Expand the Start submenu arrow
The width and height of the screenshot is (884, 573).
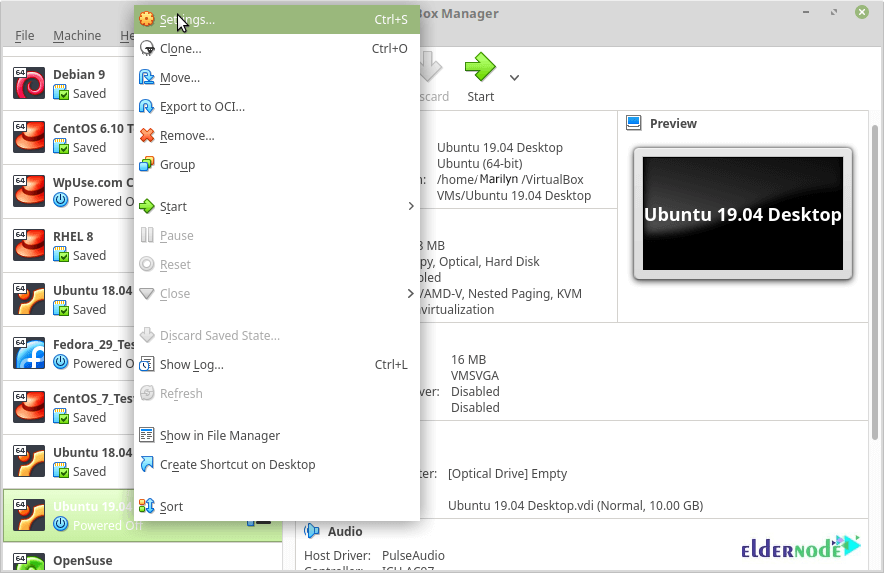click(411, 206)
